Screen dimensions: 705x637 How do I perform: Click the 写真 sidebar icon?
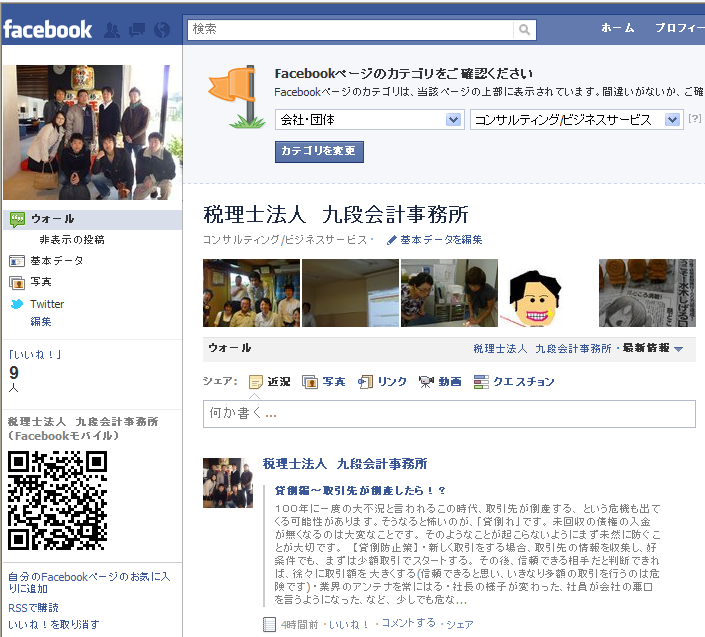click(x=17, y=282)
